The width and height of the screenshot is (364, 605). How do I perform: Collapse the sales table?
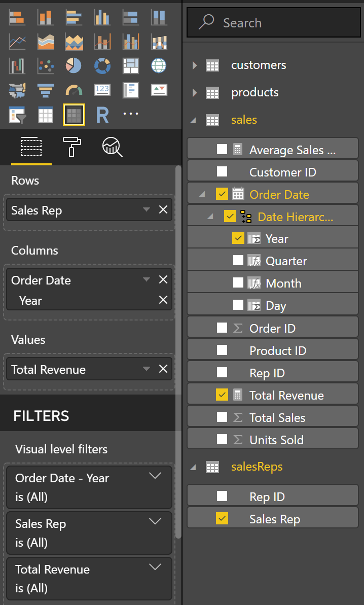[193, 120]
